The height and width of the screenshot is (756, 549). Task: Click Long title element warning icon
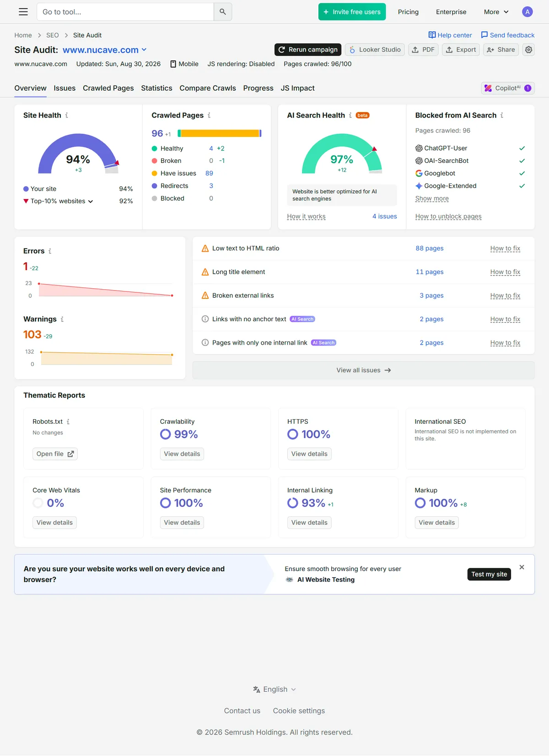pos(205,272)
